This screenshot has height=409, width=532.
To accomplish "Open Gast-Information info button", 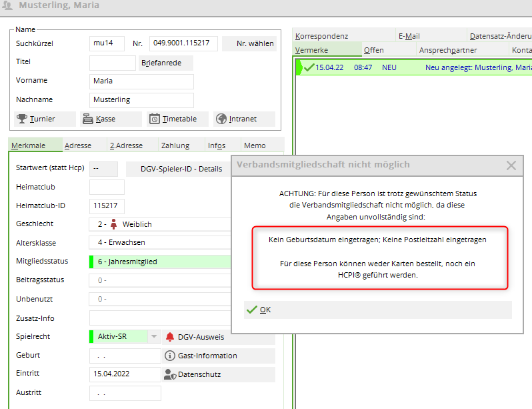I will pyautogui.click(x=219, y=356).
